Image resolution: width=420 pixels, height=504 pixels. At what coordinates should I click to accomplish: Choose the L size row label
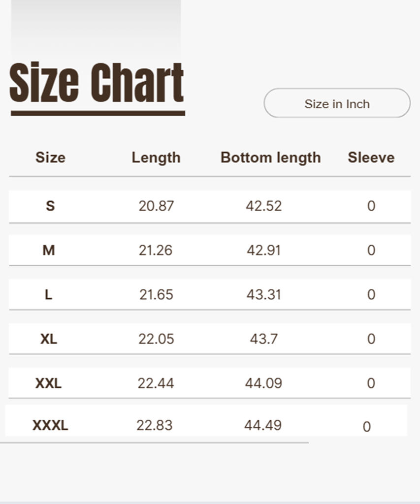click(x=48, y=294)
